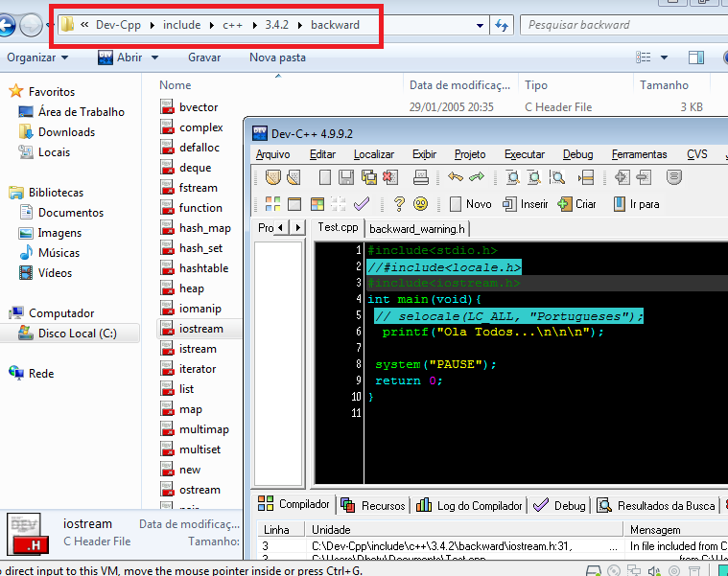Image resolution: width=728 pixels, height=576 pixels.
Task: Click the Explorer preview pane icon
Action: pos(696,58)
